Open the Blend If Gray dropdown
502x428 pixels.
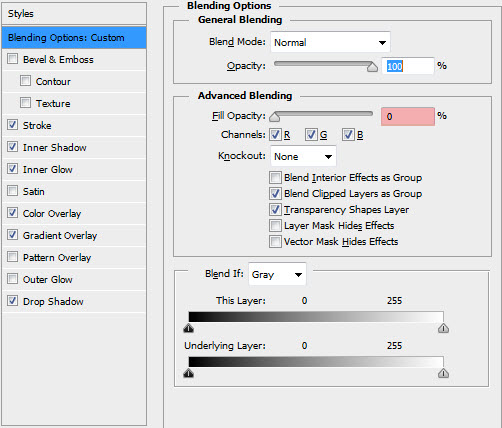pyautogui.click(x=277, y=274)
